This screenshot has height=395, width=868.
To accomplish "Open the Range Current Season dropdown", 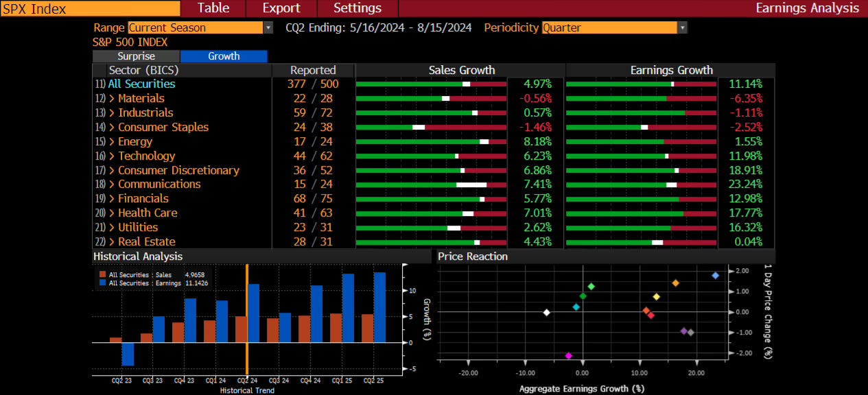I will 200,27.
